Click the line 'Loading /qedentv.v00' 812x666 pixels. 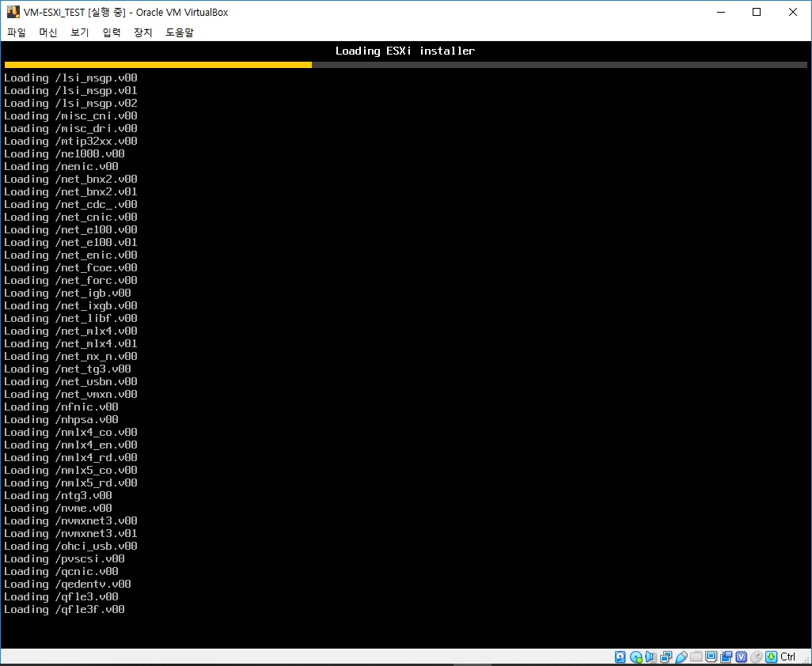pyautogui.click(x=67, y=585)
